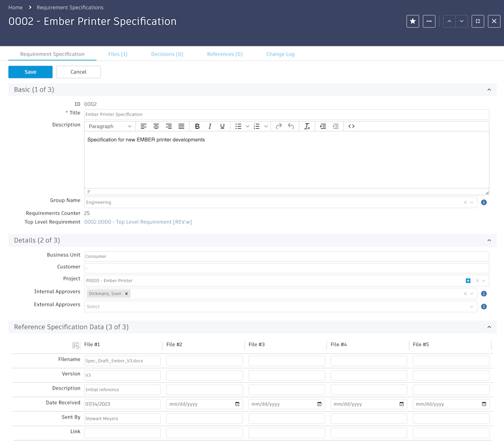504x441 pixels.
Task: Click the collapse view icon in the header
Action: [478, 21]
